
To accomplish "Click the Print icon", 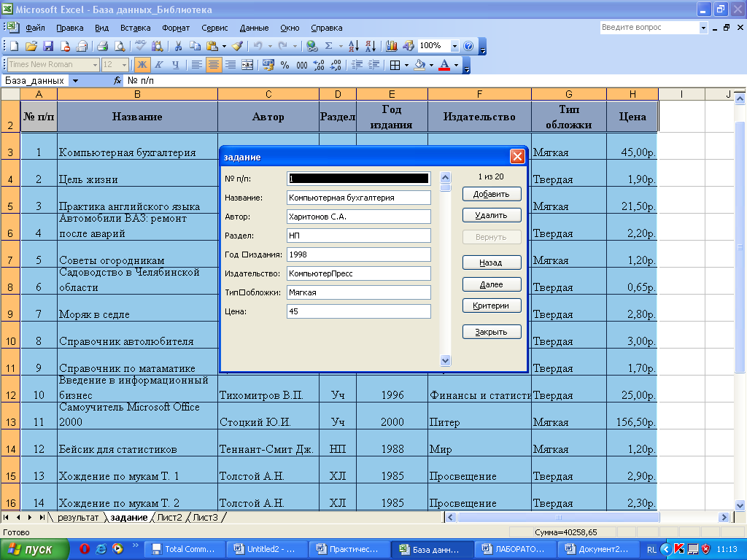I will point(102,46).
